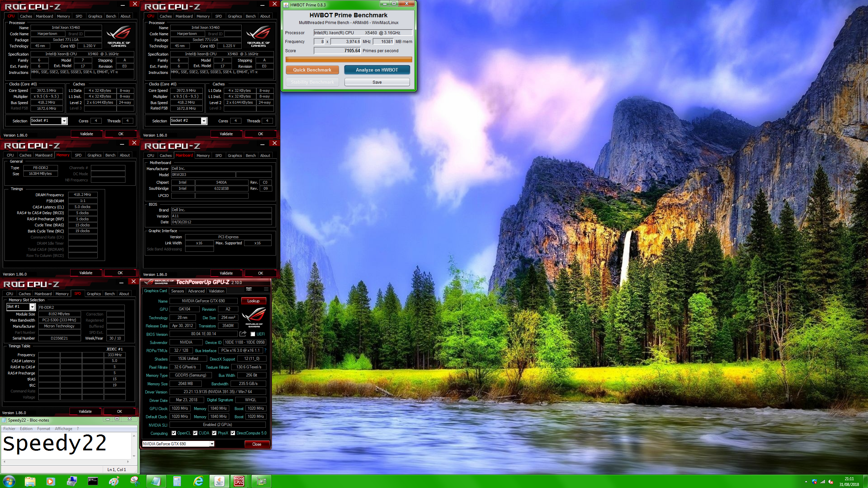This screenshot has height=488, width=868.
Task: Open the Graphics tab in the SPD CPU-Z window
Action: click(x=94, y=294)
